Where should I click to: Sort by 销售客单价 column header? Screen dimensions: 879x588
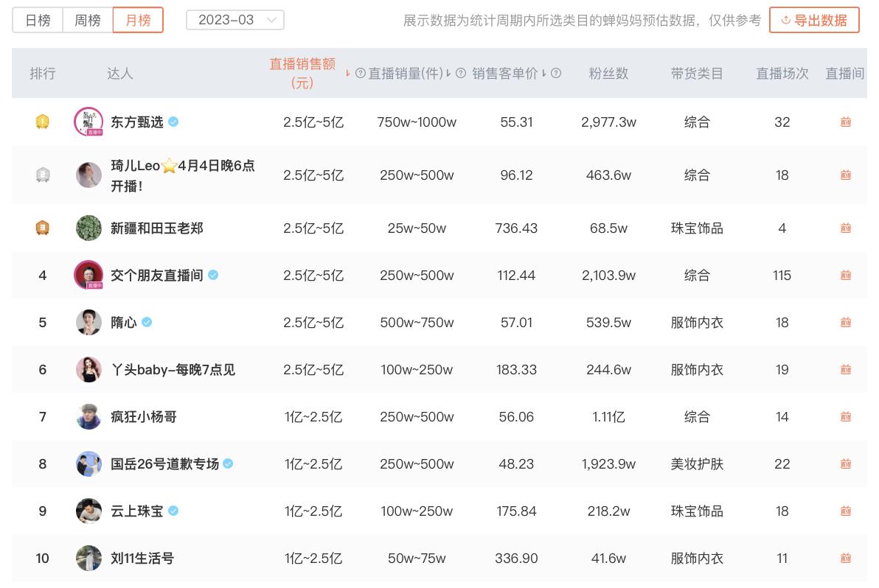click(504, 74)
